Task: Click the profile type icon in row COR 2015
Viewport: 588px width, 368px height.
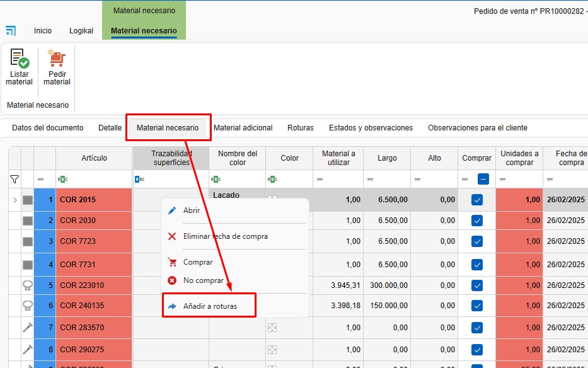Action: click(x=28, y=200)
